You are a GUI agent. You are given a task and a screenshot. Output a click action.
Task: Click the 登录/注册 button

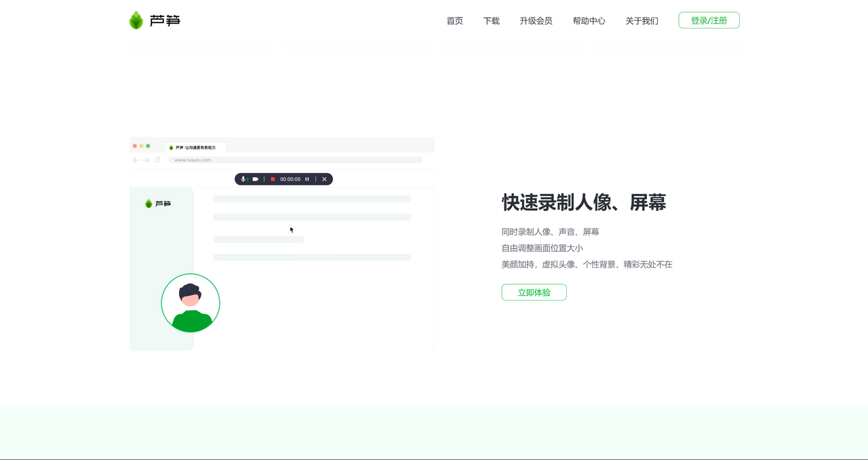tap(709, 20)
